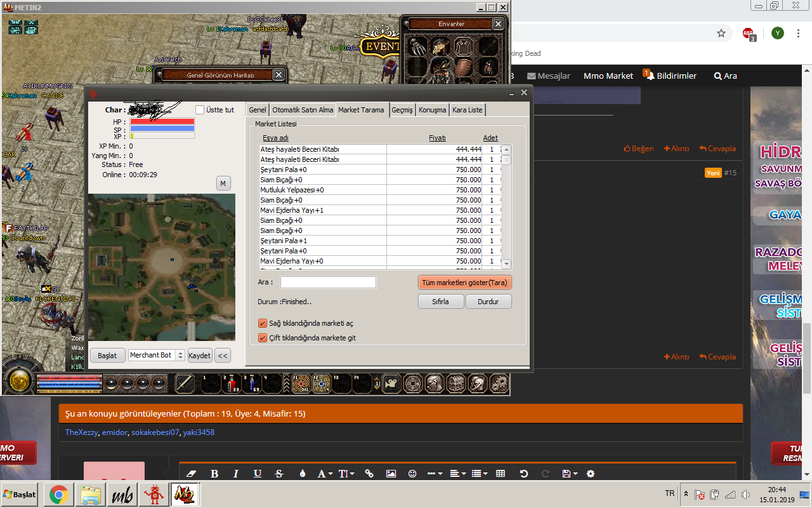This screenshot has height=508, width=812.
Task: Click the Başlat button in the bot window
Action: (x=107, y=356)
